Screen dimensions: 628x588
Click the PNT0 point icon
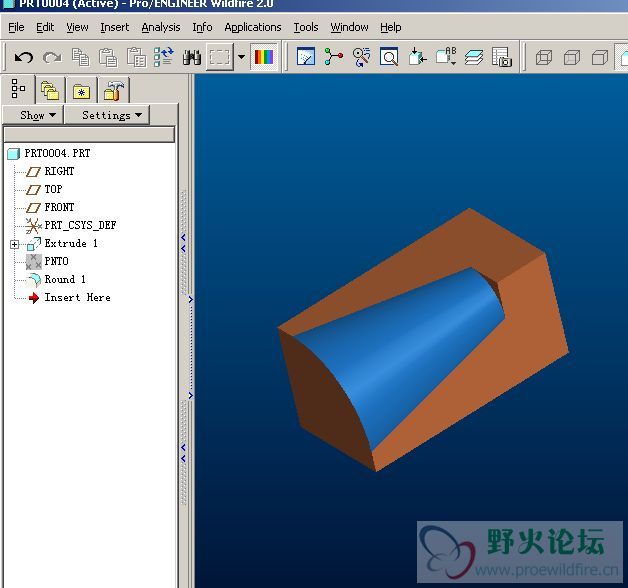tap(34, 262)
